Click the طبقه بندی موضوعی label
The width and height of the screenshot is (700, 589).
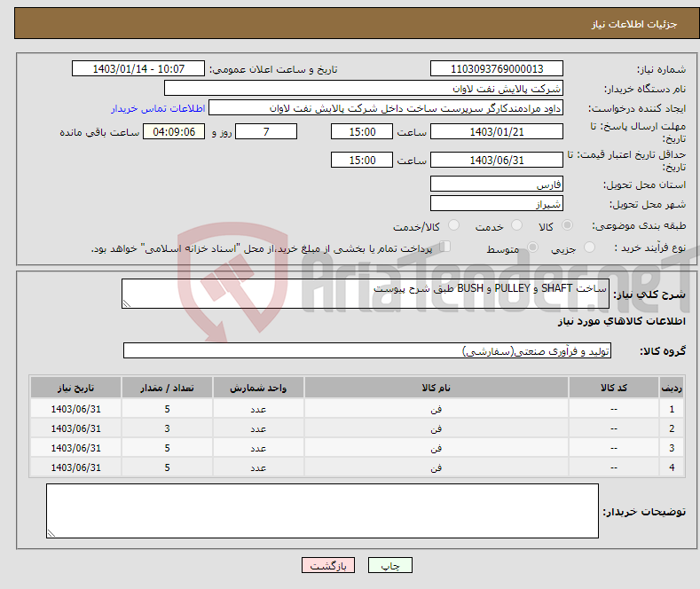tap(639, 226)
